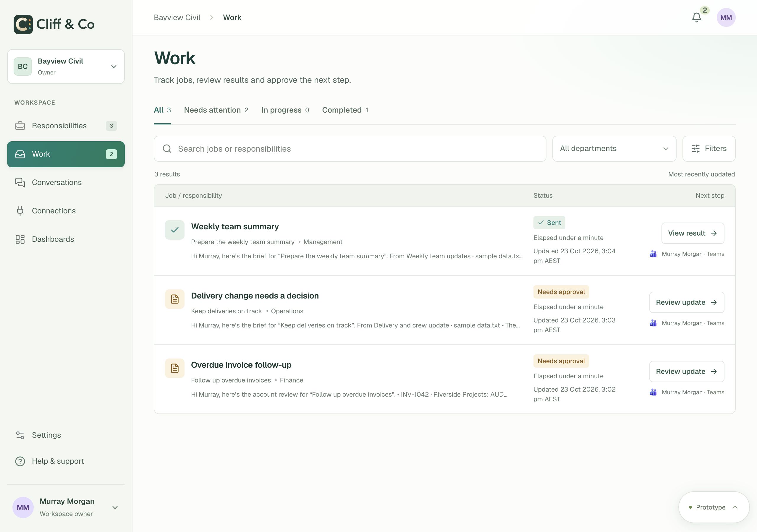
Task: Click View result for Weekly team summary
Action: point(693,233)
